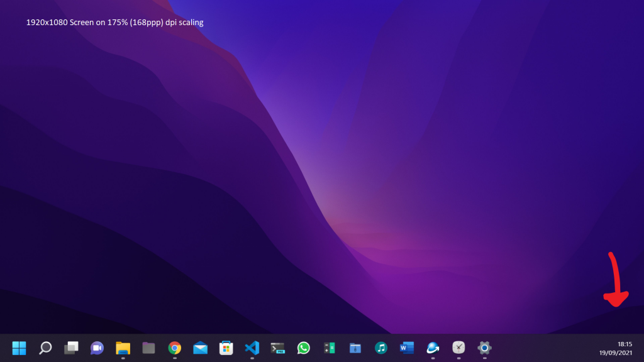Switch to the Clock app icon

pos(458,348)
